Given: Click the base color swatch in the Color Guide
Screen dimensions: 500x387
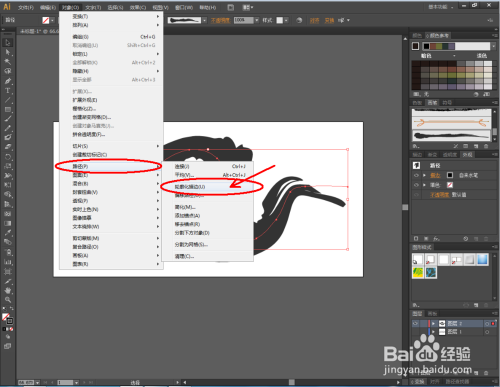Looking at the screenshot, I should click(x=415, y=46).
